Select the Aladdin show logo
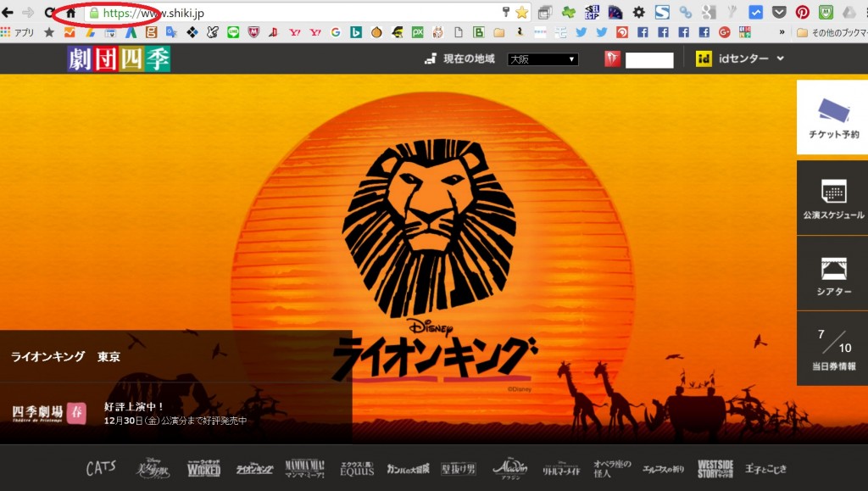The width and height of the screenshot is (868, 491). (x=509, y=468)
